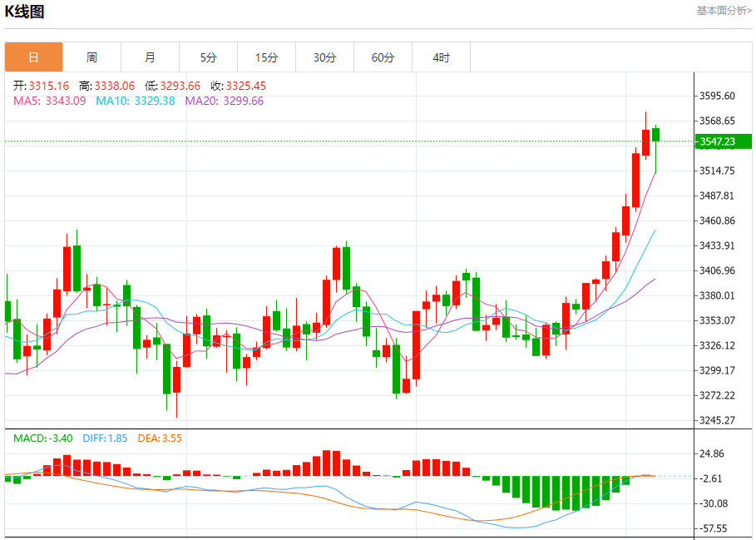Click the DIFF: 1.85 indicator label
Image resolution: width=756 pixels, height=540 pixels.
pyautogui.click(x=105, y=438)
